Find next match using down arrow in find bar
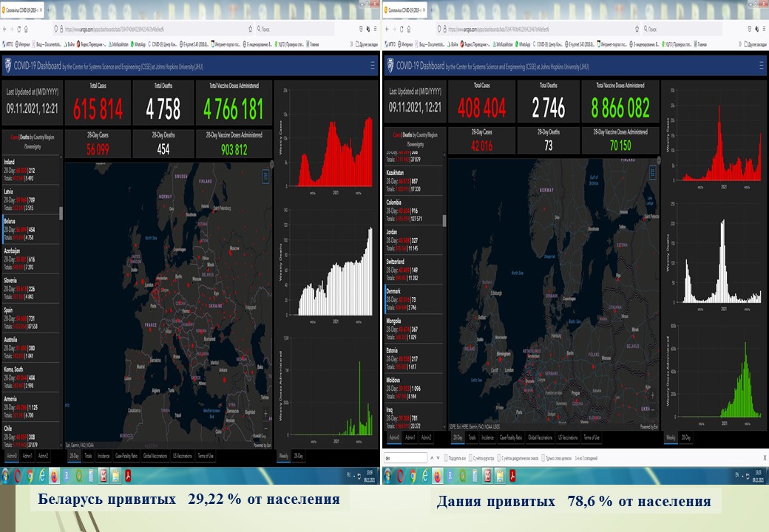This screenshot has width=769, height=532. tap(438, 458)
